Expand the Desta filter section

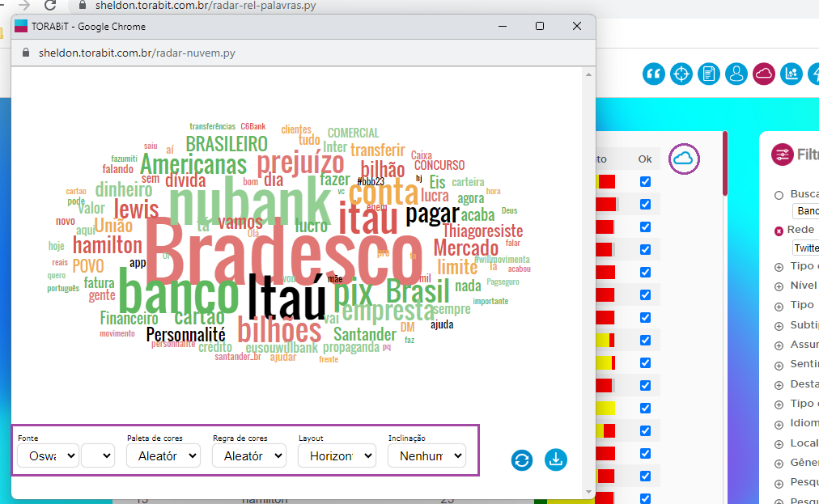(x=779, y=385)
